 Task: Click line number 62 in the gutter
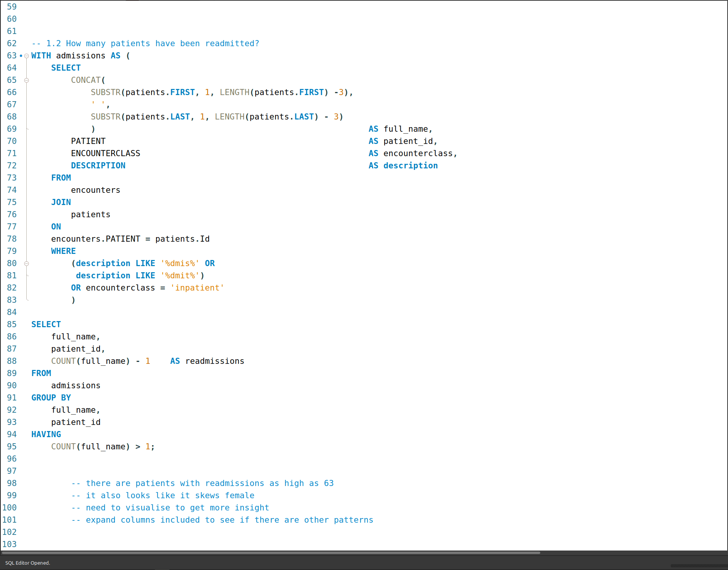coord(12,44)
